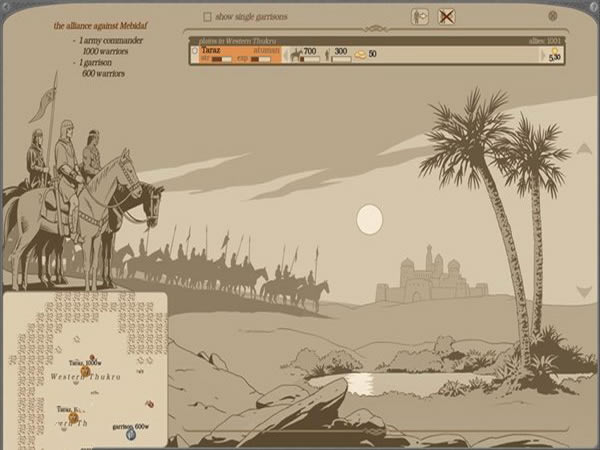Viewport: 600px width, 450px height.
Task: Click the infantry soldier icon showing 300
Action: tap(325, 53)
